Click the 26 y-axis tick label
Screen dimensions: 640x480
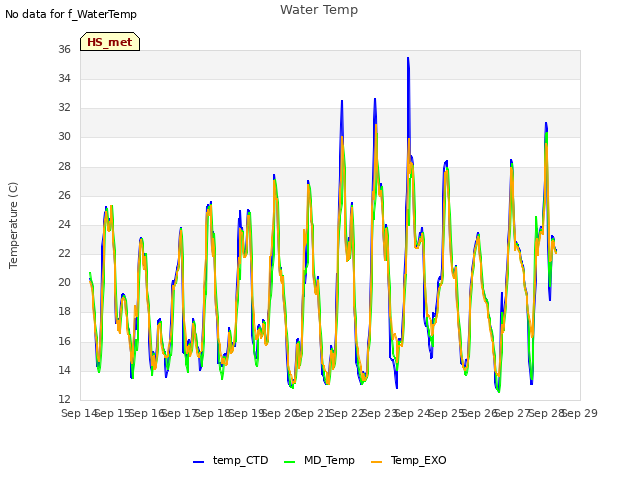click(x=64, y=196)
